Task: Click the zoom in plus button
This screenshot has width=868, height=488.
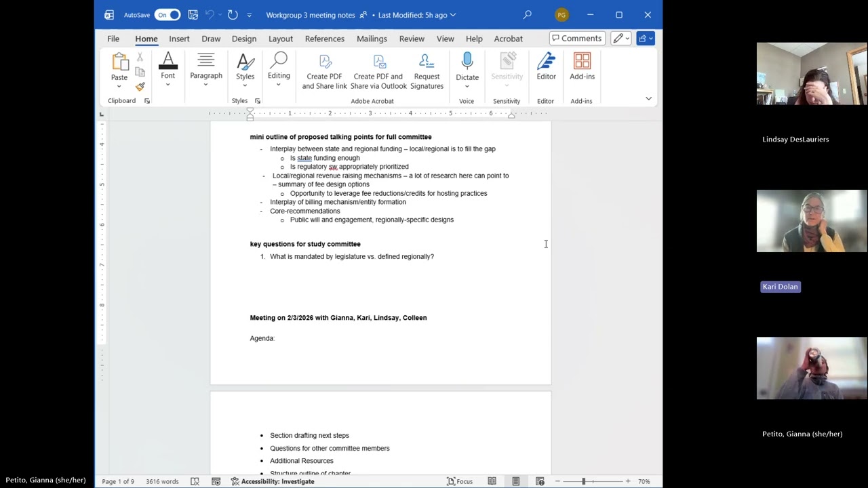Action: tap(627, 481)
